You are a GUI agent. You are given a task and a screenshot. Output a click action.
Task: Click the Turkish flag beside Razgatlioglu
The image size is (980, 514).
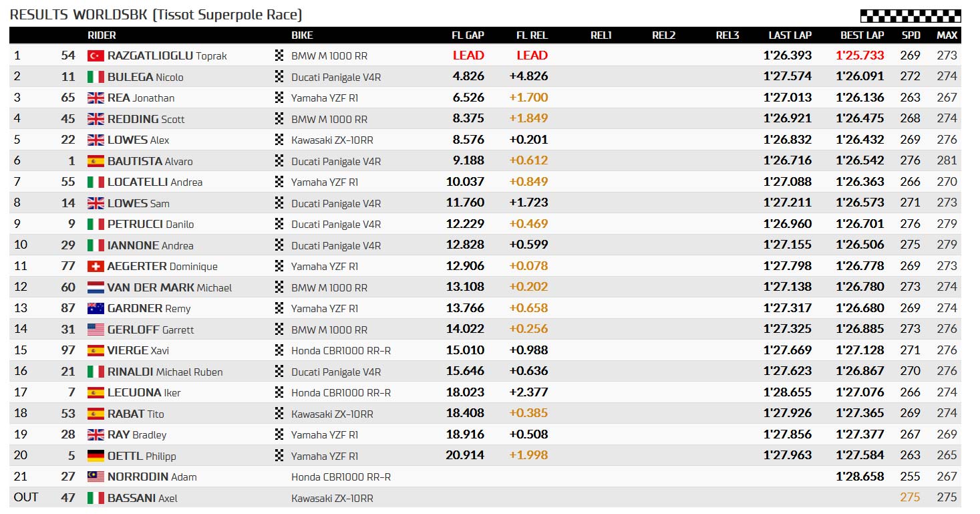pos(96,55)
